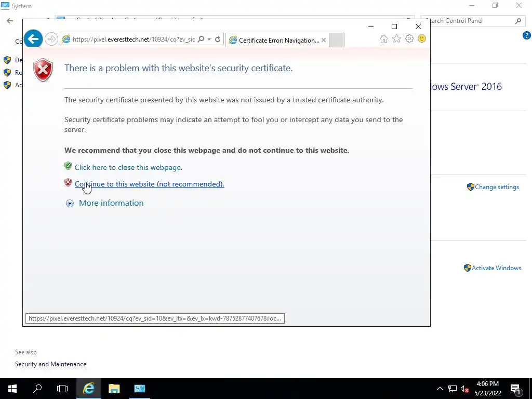Viewport: 532px width, 399px height.
Task: Refresh the page with the reload icon
Action: point(218,39)
